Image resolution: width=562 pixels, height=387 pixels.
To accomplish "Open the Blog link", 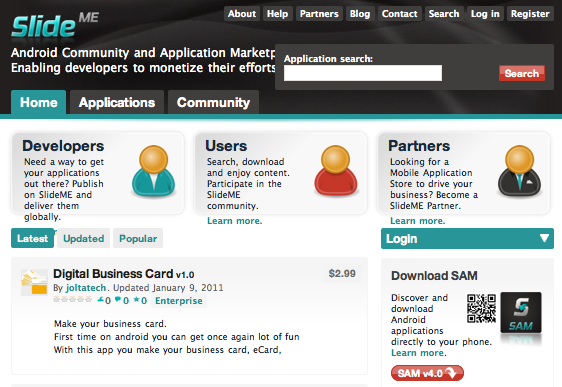I will coord(360,14).
